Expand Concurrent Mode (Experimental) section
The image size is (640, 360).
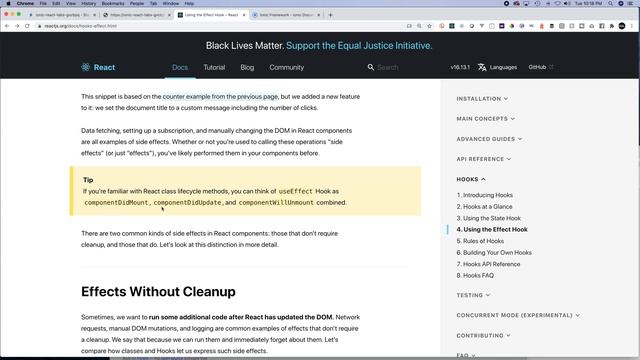518,316
